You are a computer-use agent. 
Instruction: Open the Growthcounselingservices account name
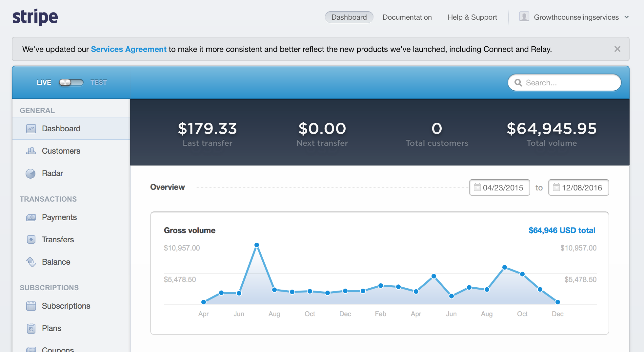576,17
